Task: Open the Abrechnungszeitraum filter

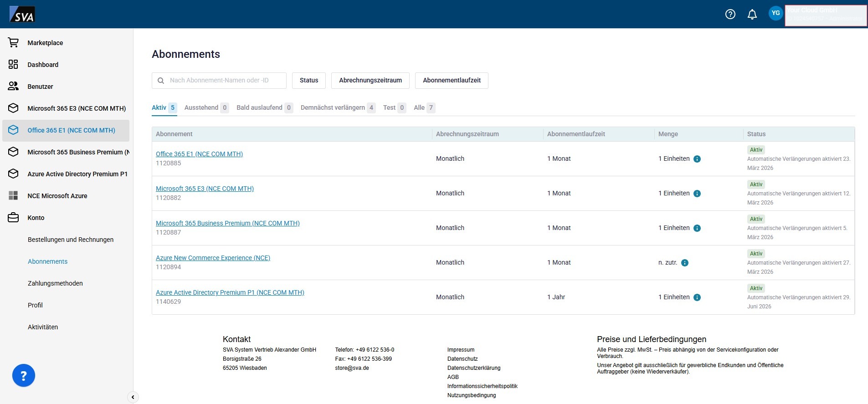Action: tap(370, 81)
